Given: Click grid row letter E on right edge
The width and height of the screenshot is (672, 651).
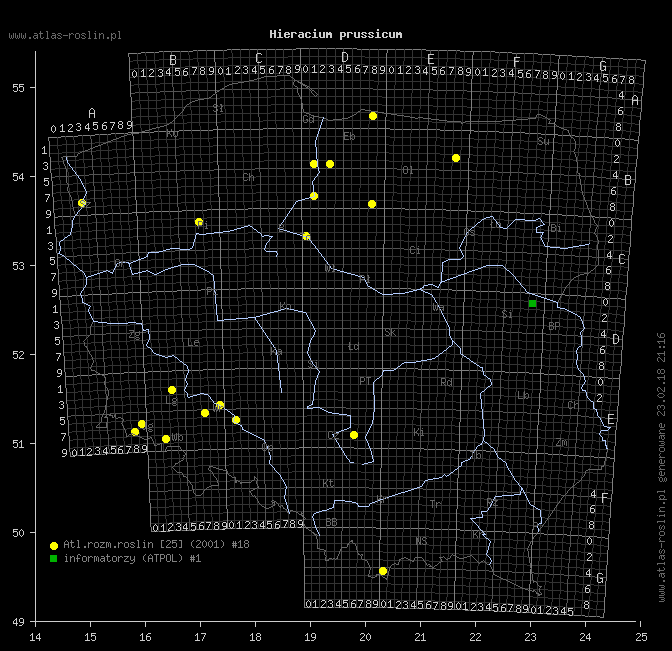Looking at the screenshot, I should [611, 419].
